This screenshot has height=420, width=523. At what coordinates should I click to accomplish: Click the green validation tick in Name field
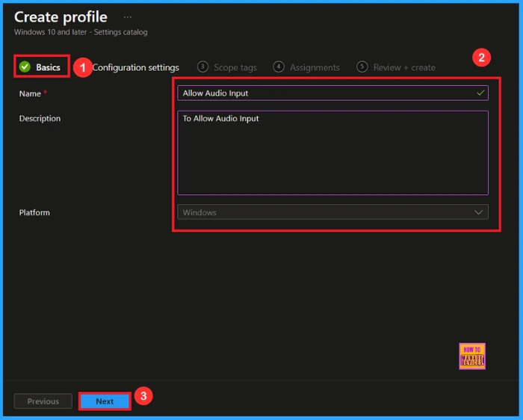pyautogui.click(x=480, y=93)
